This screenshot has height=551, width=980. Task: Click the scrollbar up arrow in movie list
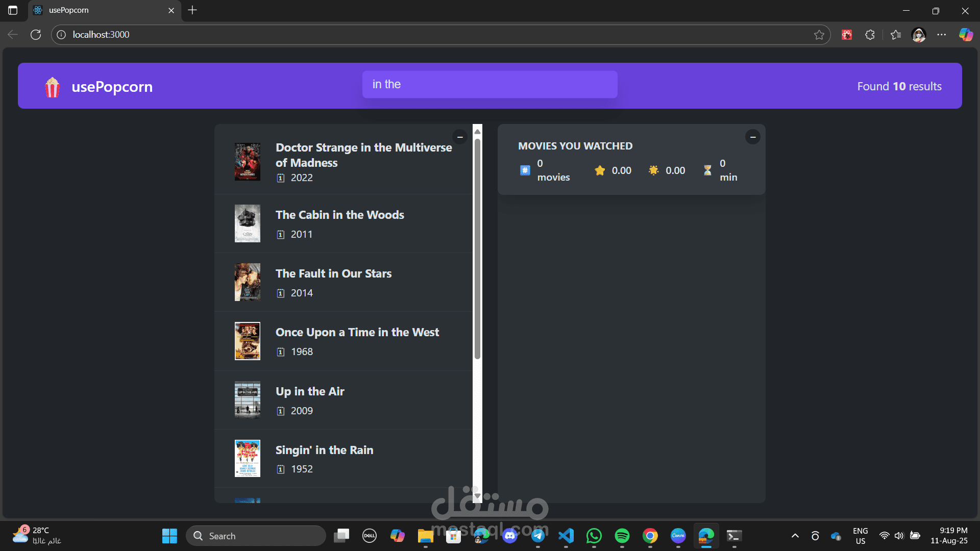478,132
